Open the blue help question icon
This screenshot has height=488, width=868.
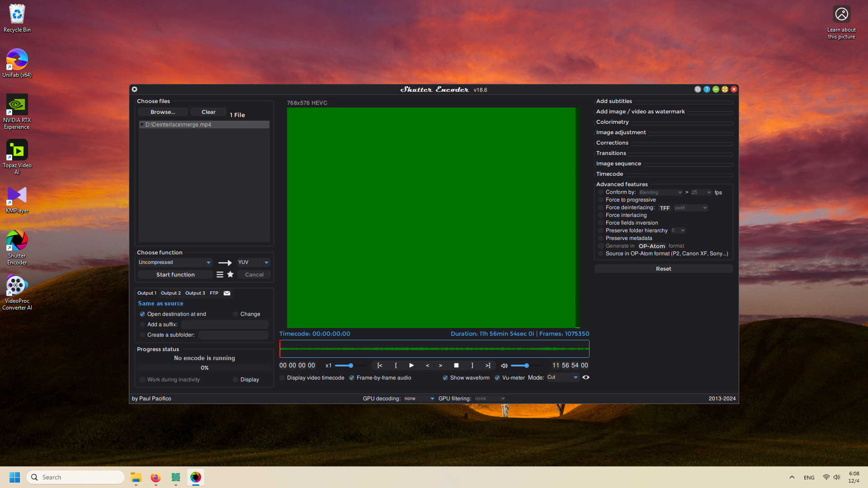(x=707, y=89)
